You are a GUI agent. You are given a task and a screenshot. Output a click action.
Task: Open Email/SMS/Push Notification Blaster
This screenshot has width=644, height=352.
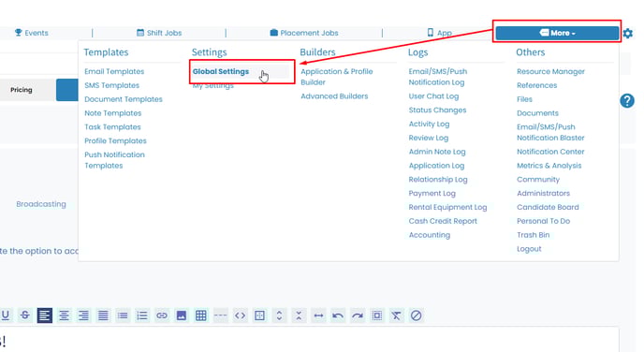tap(550, 132)
